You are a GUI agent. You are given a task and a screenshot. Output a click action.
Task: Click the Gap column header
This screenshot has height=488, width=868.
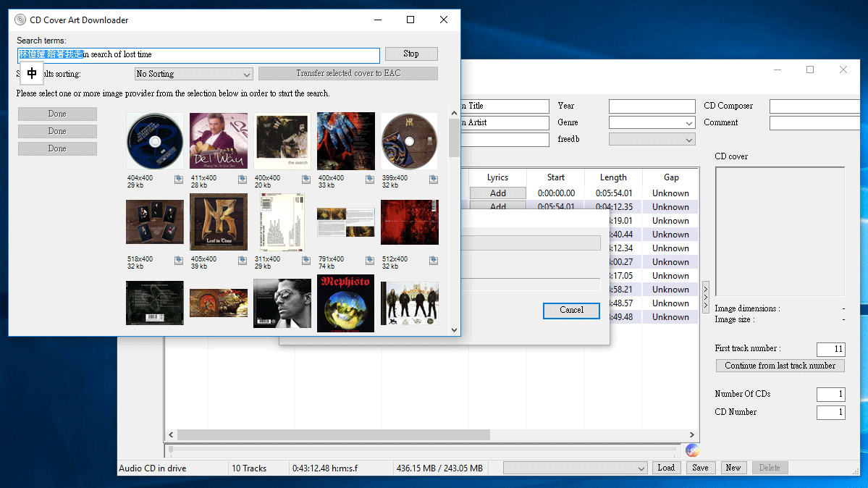coord(671,177)
